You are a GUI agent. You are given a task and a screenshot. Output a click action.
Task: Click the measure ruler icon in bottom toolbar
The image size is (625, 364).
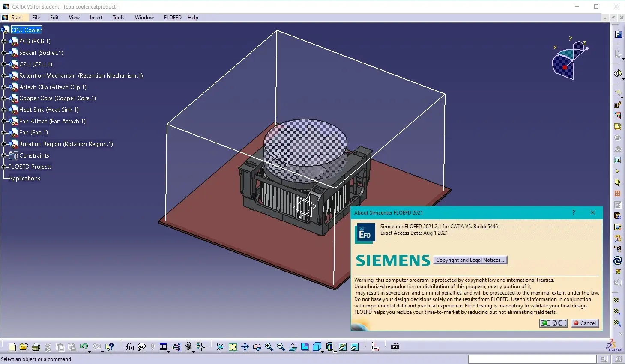pyautogui.click(x=375, y=347)
